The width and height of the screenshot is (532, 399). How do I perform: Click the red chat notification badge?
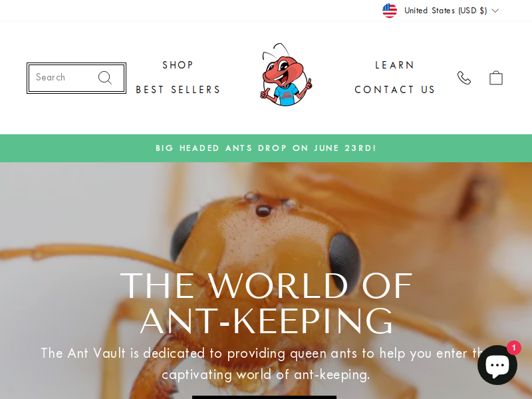[x=513, y=348]
